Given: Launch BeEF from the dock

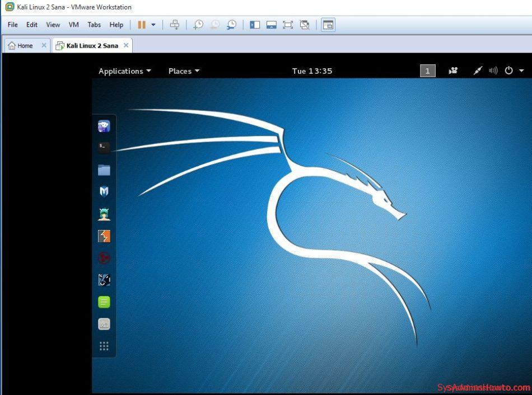Looking at the screenshot, I should (x=104, y=280).
